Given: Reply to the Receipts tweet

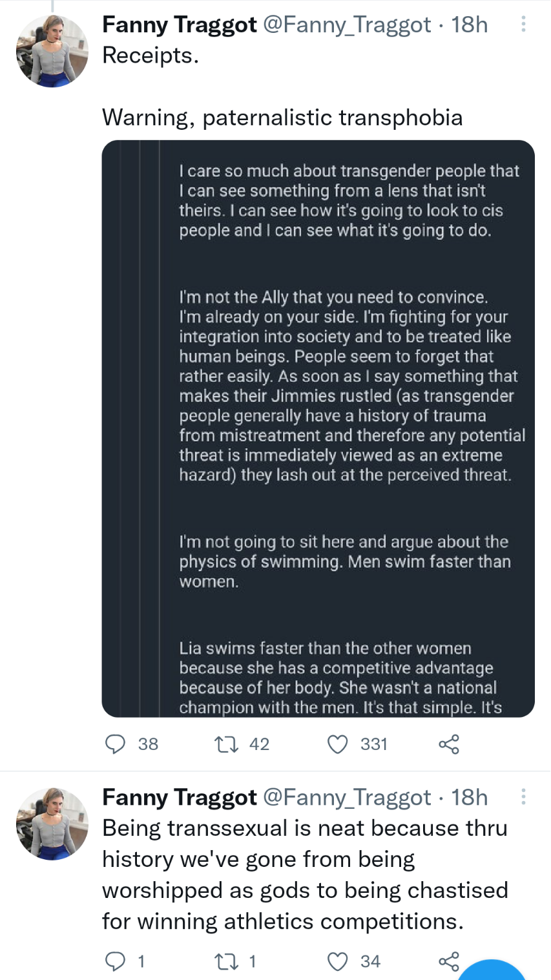Looking at the screenshot, I should tap(116, 744).
